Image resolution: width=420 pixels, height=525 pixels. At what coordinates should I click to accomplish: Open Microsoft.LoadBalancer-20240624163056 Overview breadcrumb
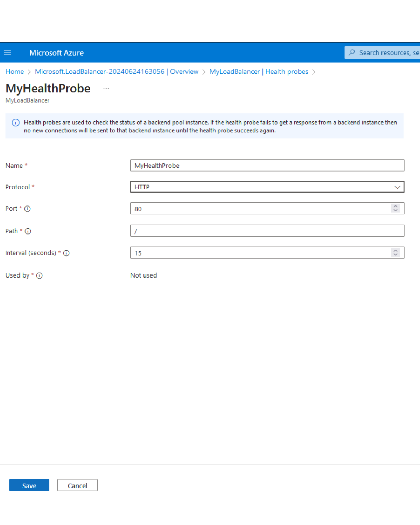click(x=117, y=72)
